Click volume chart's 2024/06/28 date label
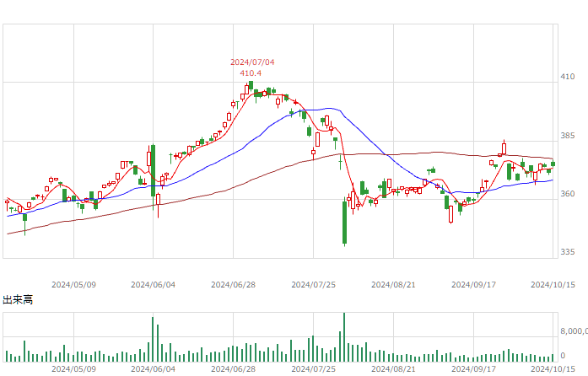 click(233, 369)
